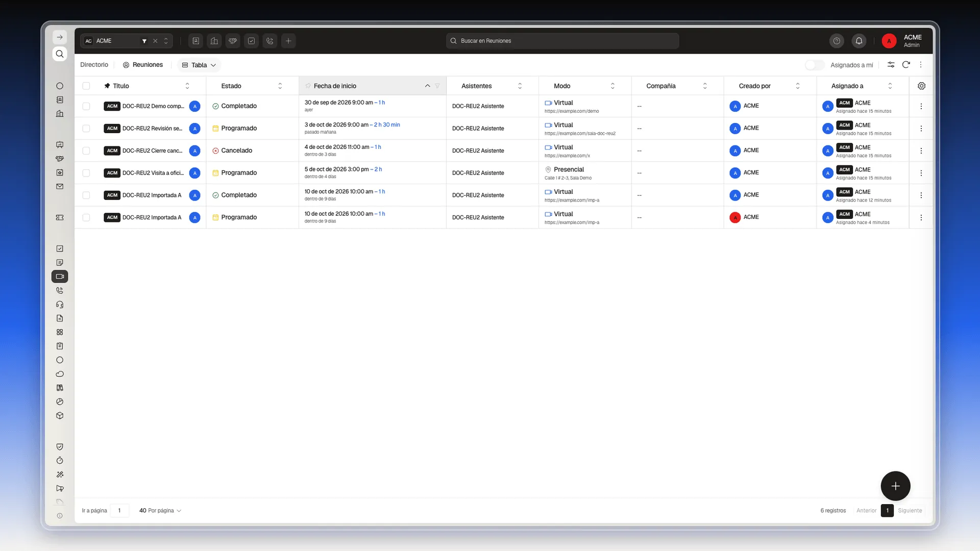
Task: Expand the sidebar with the arrow icon
Action: coord(60,37)
